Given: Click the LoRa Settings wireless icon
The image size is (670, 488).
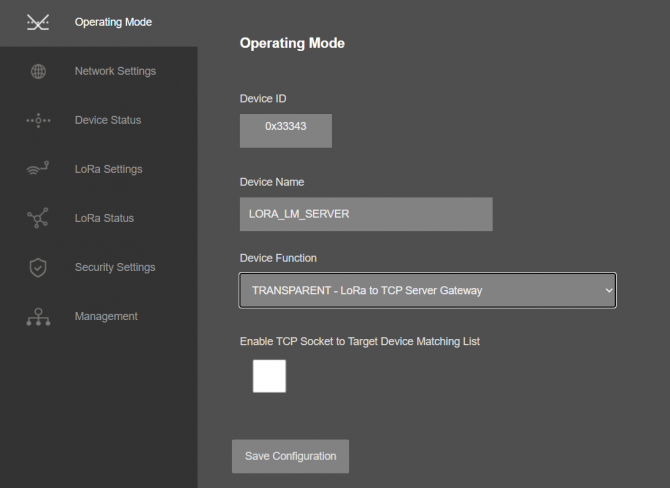Looking at the screenshot, I should pos(38,168).
